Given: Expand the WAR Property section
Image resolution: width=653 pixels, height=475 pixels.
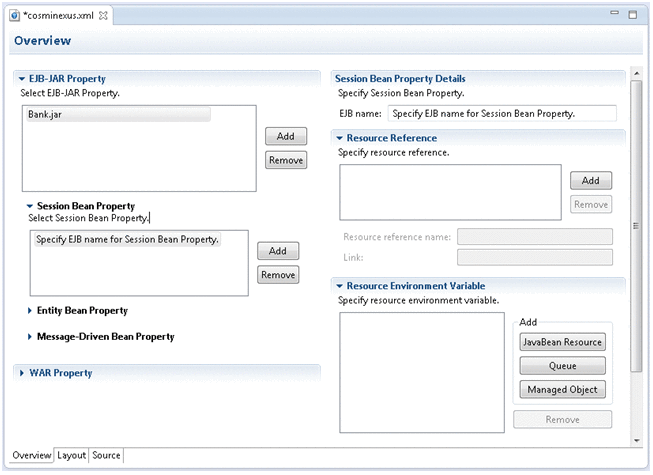Looking at the screenshot, I should (x=22, y=373).
